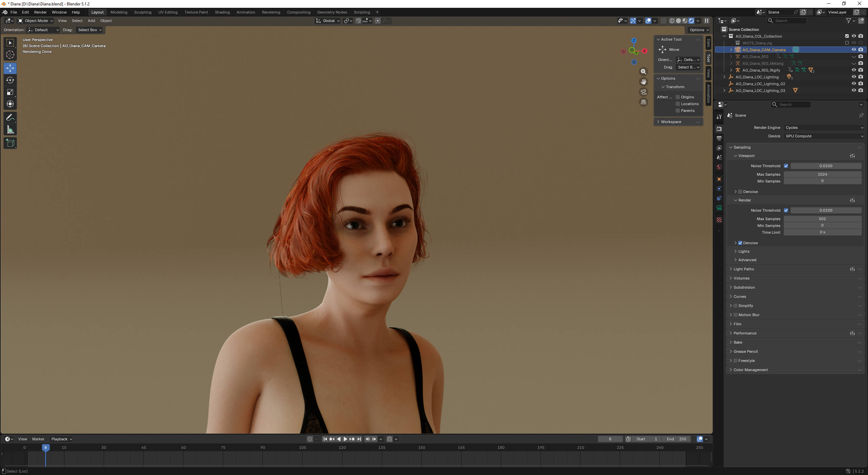This screenshot has height=475, width=868.
Task: Enable the Freestyle checkbox
Action: (x=735, y=361)
